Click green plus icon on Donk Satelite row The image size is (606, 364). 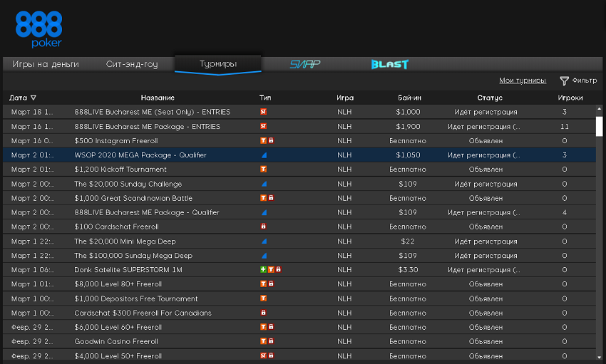point(262,270)
